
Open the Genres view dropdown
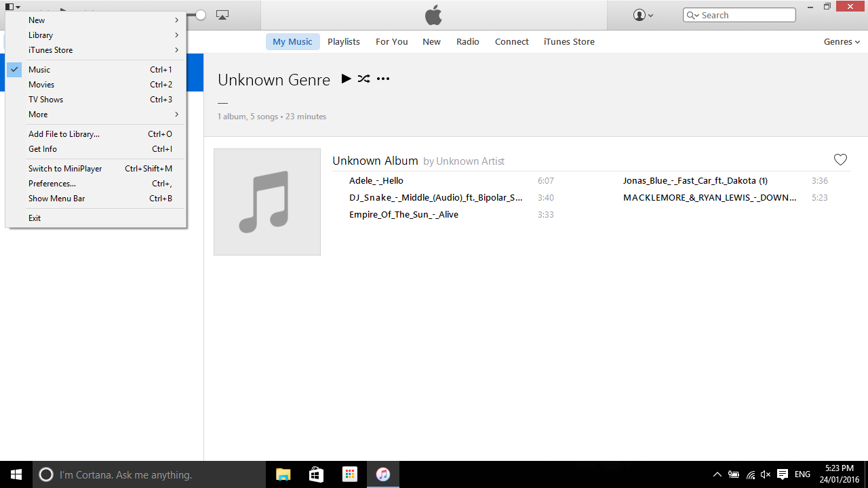point(842,41)
